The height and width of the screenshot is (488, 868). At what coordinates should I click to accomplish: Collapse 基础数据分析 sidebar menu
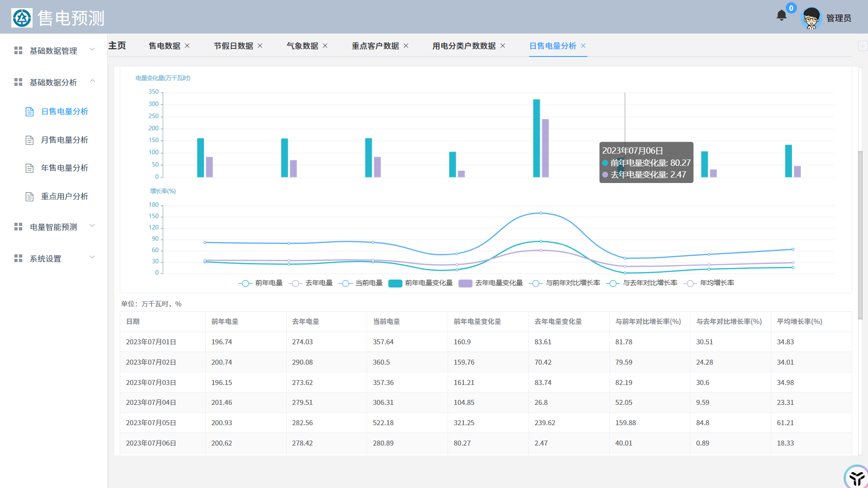(54, 82)
